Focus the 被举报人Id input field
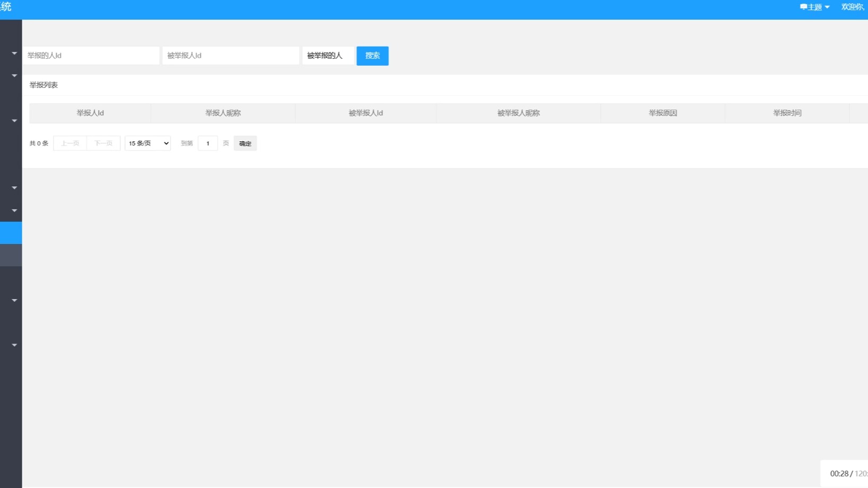The image size is (868, 488). (230, 56)
